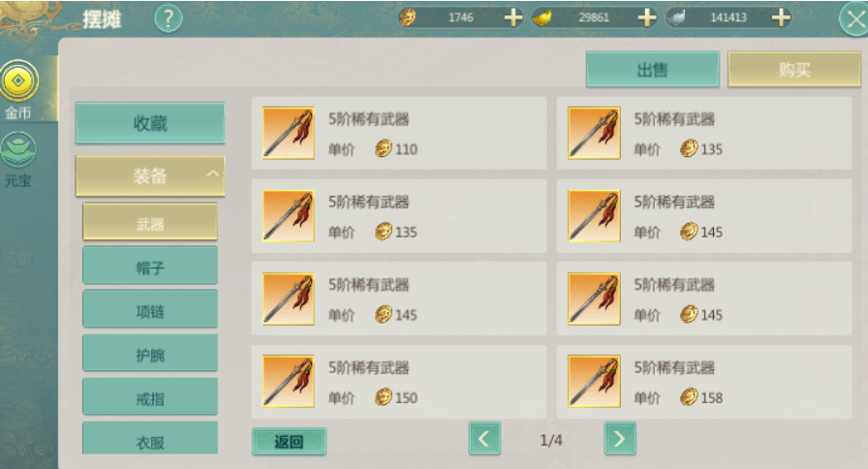Select the 帽子 hat subcategory

(150, 266)
